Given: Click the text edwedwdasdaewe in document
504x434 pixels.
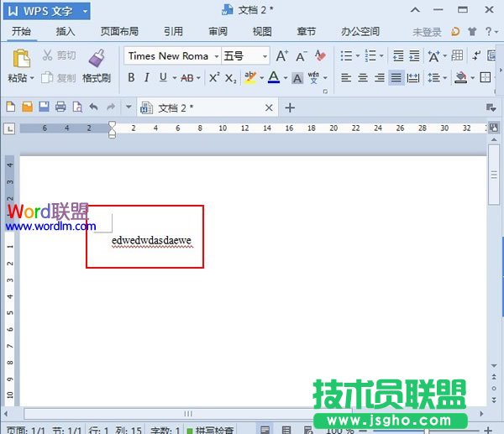Looking at the screenshot, I should (x=151, y=240).
